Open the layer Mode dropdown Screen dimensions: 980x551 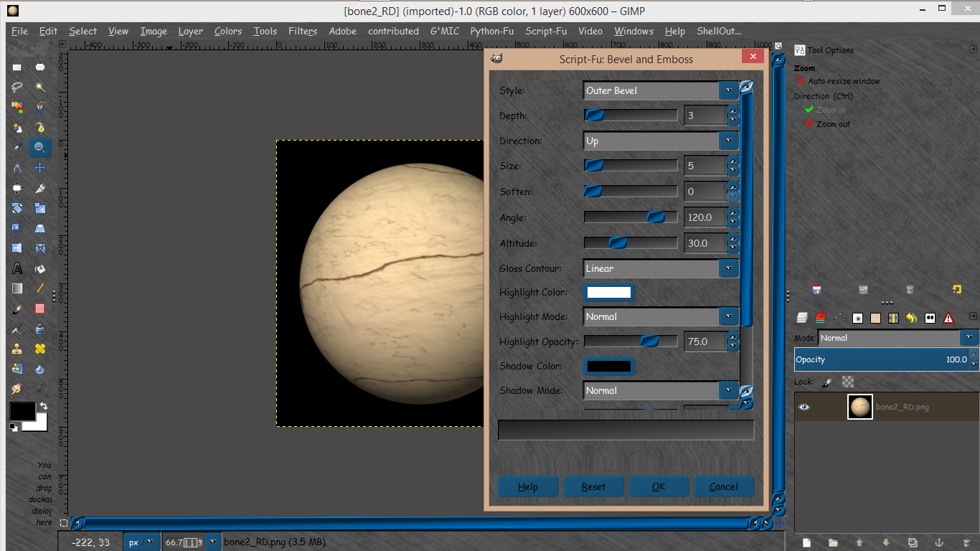tap(897, 337)
